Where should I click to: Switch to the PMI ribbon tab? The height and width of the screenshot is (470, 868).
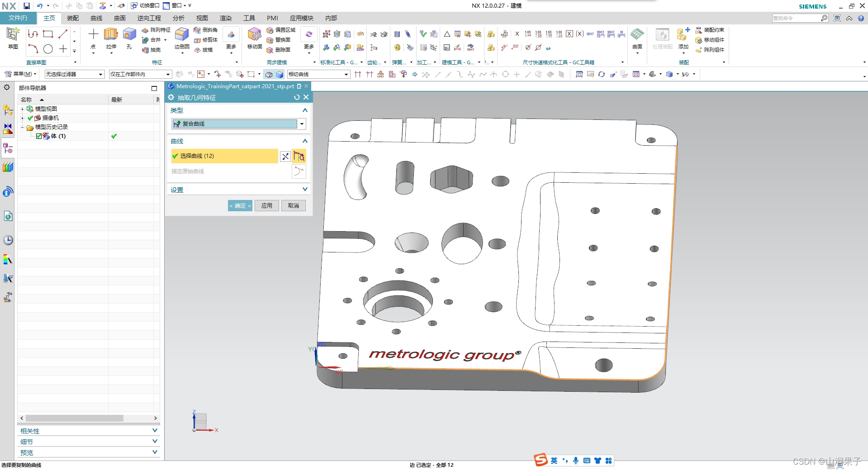272,18
